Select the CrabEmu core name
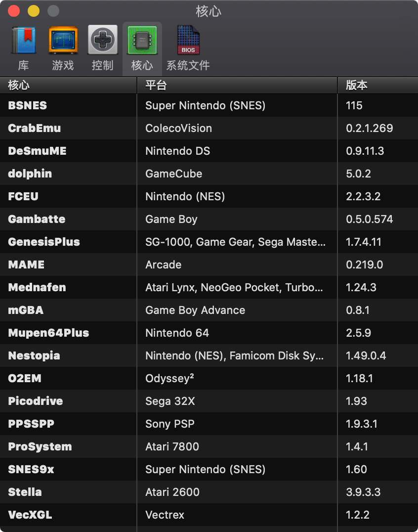 35,128
